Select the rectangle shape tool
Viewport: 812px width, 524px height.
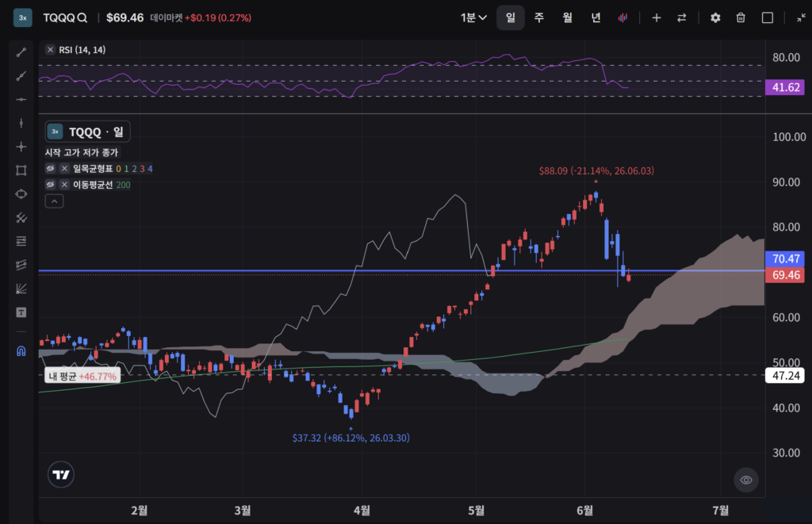21,170
